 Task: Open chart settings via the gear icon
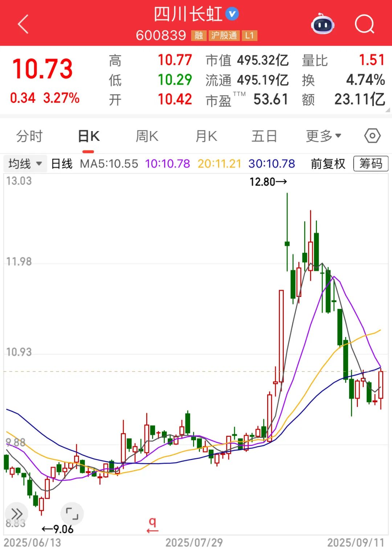point(371,136)
